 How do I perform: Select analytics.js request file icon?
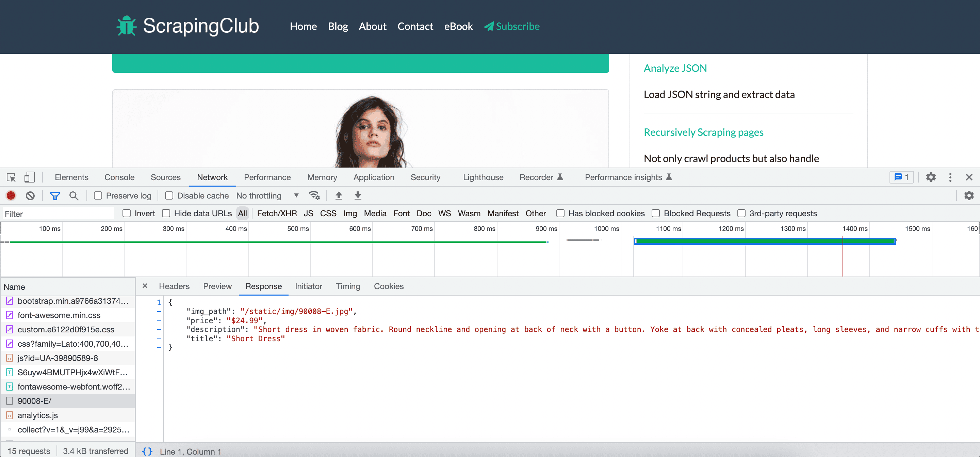click(10, 415)
